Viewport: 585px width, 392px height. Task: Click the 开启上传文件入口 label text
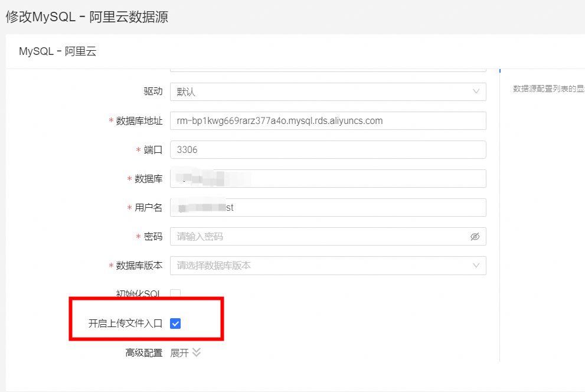[x=125, y=324]
